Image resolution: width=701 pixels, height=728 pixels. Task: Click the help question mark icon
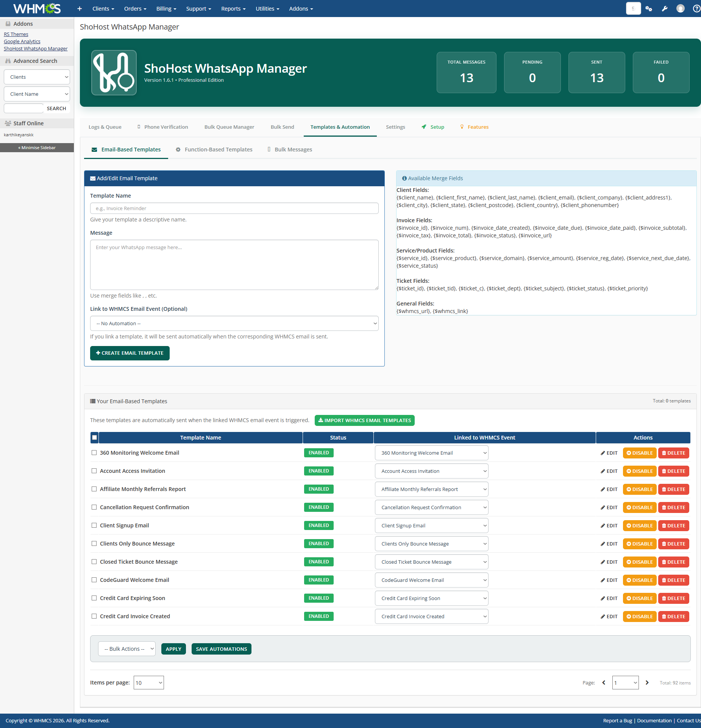tap(696, 9)
